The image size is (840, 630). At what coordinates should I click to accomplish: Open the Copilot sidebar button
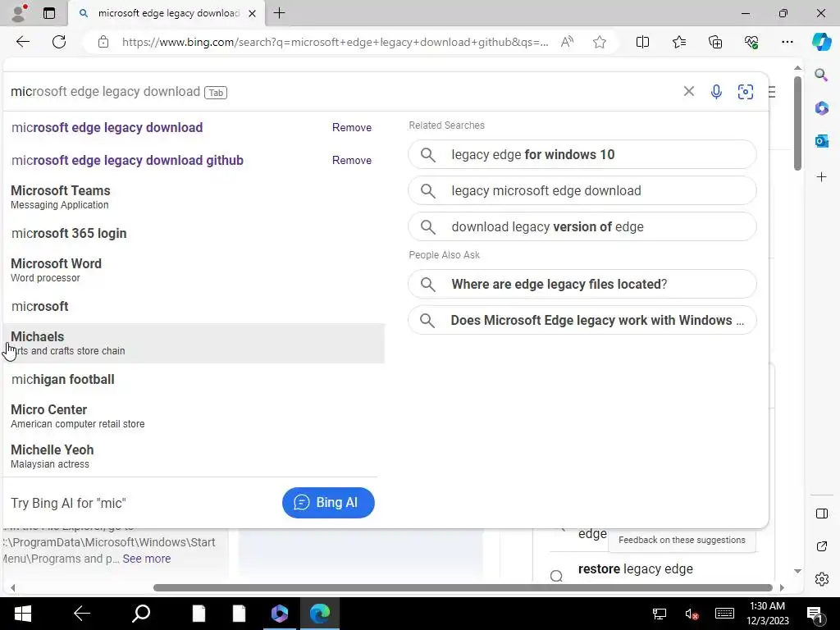coord(821,42)
